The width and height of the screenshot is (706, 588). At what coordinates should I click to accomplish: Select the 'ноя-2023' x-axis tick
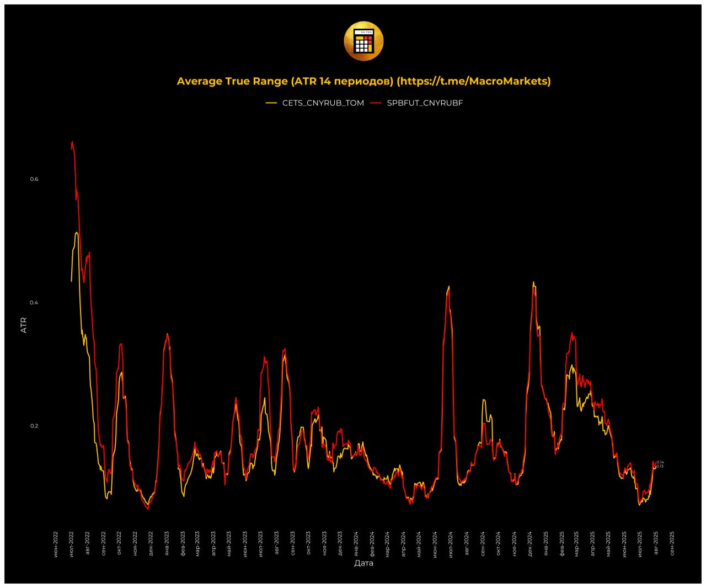click(x=324, y=543)
